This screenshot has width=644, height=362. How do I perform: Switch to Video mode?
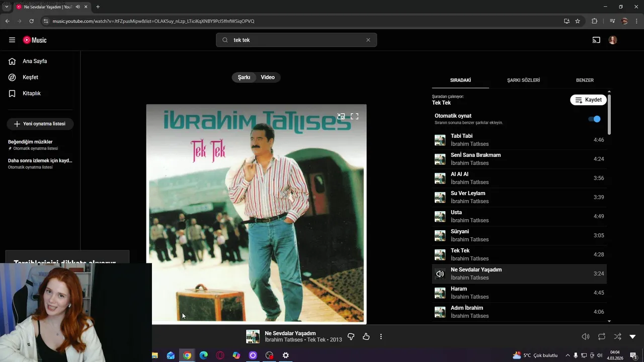coord(268,77)
